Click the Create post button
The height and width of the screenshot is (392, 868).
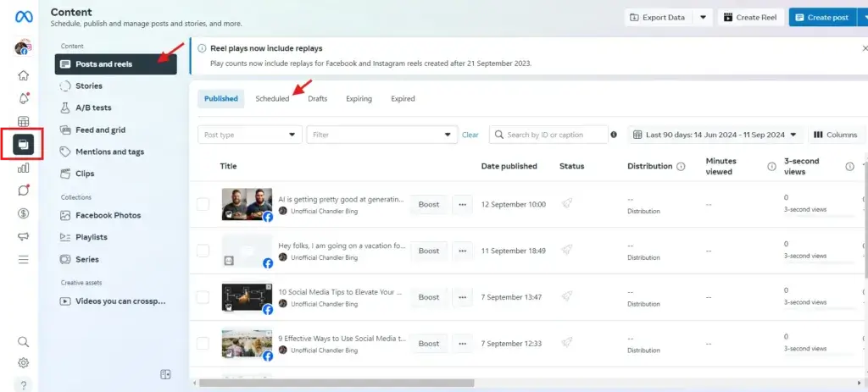(822, 17)
